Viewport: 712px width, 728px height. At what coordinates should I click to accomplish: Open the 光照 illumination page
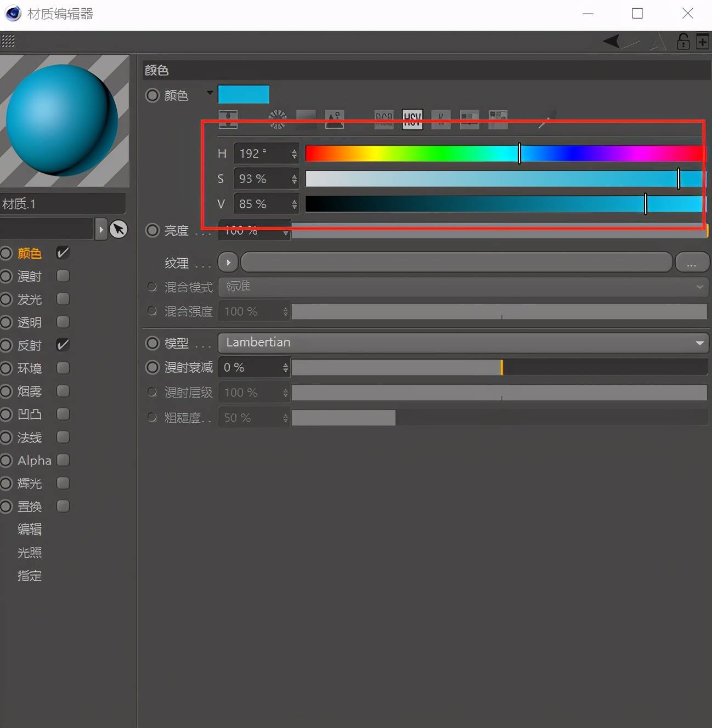click(30, 553)
